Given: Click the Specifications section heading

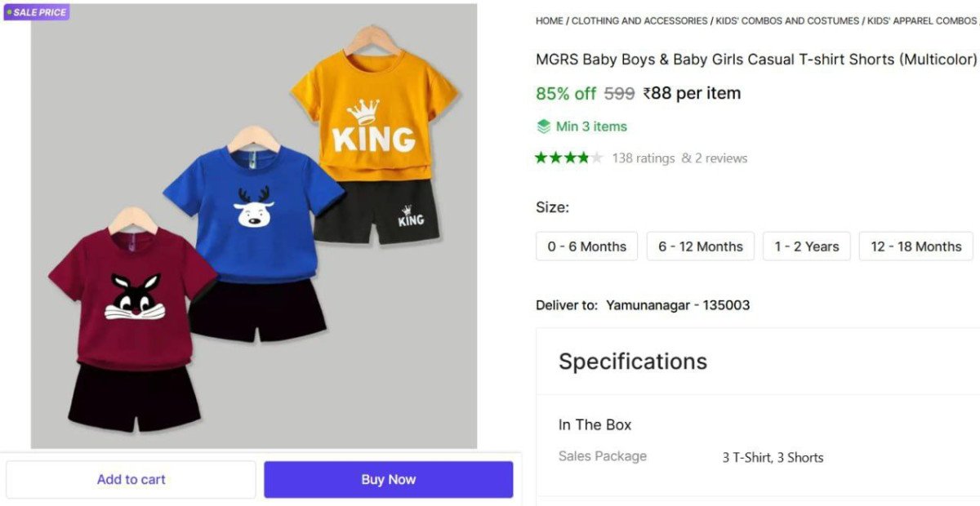Looking at the screenshot, I should tap(633, 362).
